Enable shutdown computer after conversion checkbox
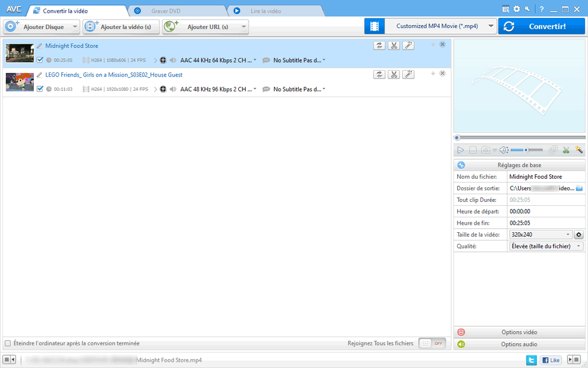588x368 pixels. [7, 343]
